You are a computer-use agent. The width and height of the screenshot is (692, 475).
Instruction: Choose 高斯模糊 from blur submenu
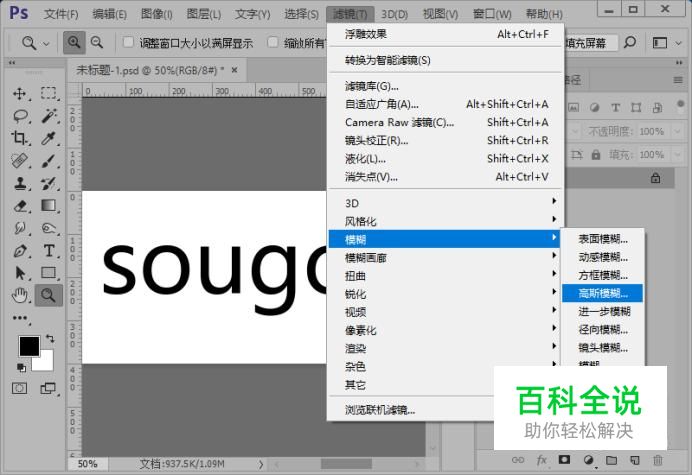[602, 293]
